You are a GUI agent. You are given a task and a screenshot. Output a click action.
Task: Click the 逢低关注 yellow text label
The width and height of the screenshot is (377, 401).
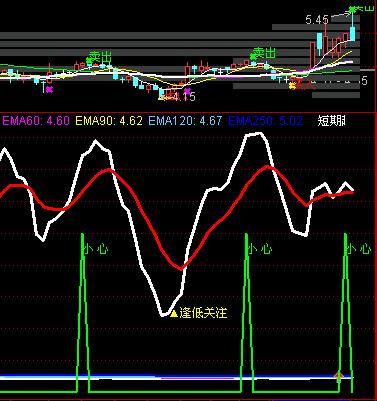[x=203, y=313]
